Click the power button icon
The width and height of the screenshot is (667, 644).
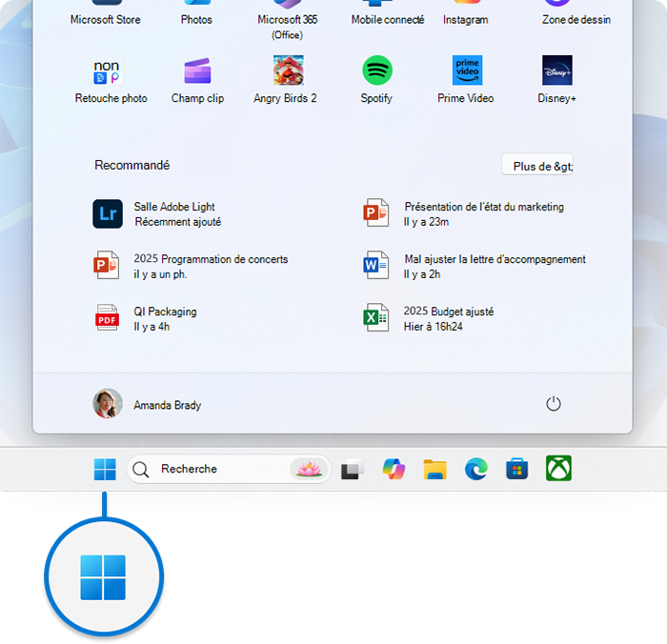pyautogui.click(x=553, y=404)
